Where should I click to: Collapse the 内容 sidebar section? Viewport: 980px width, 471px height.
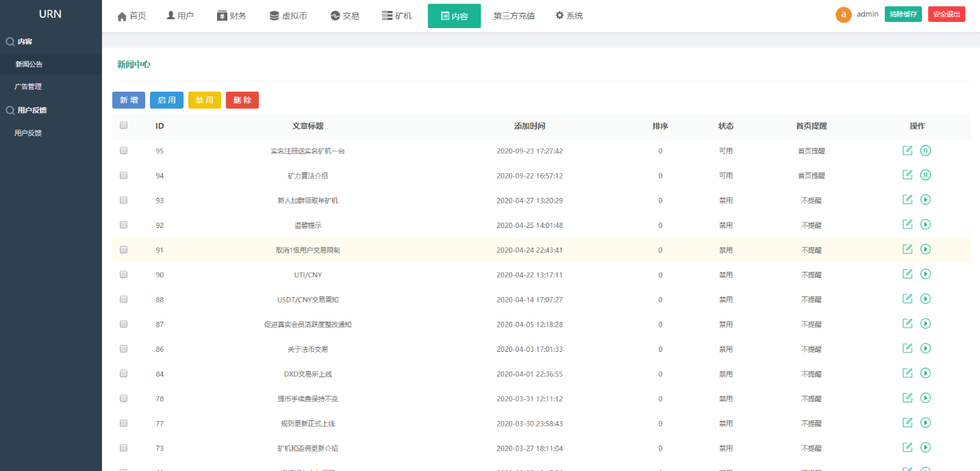(25, 42)
